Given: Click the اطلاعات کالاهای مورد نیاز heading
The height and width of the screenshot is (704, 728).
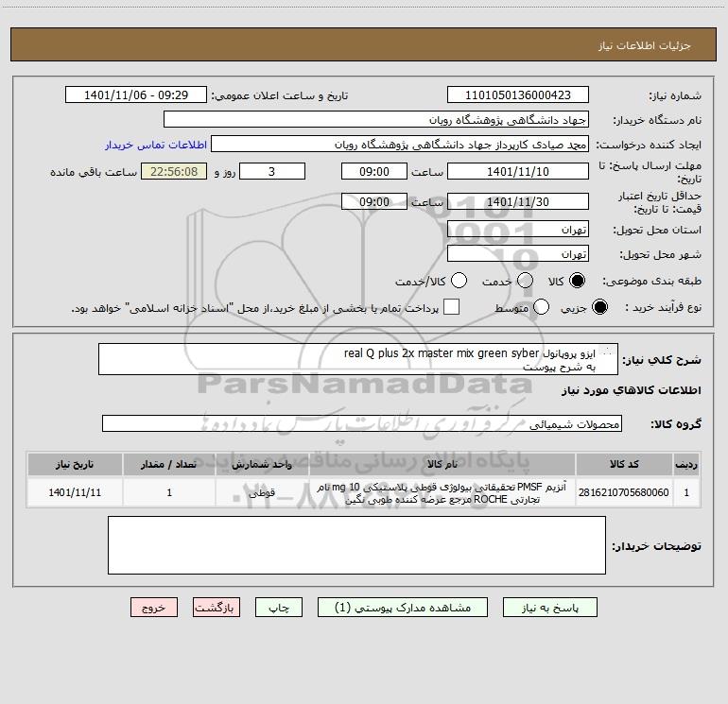Looking at the screenshot, I should click(632, 390).
